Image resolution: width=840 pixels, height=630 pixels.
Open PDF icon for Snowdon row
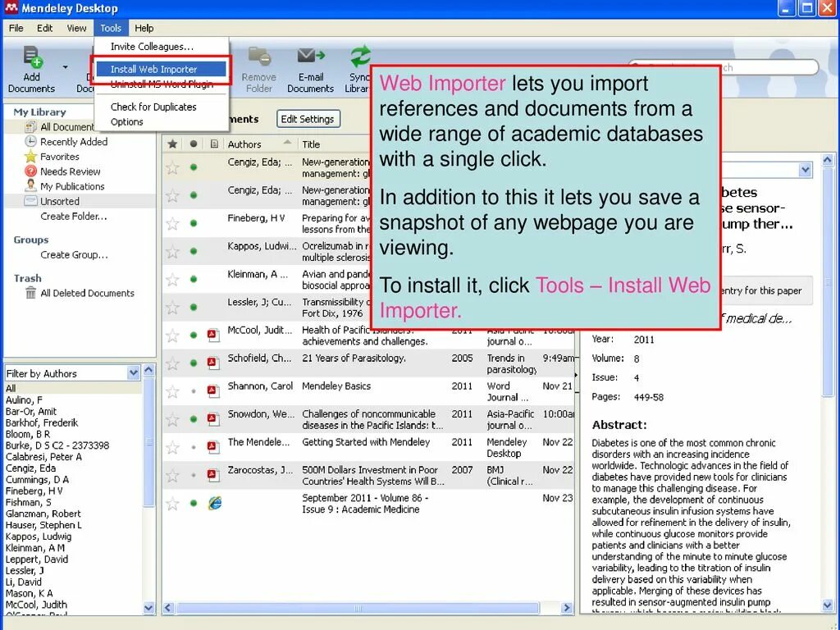pos(213,419)
